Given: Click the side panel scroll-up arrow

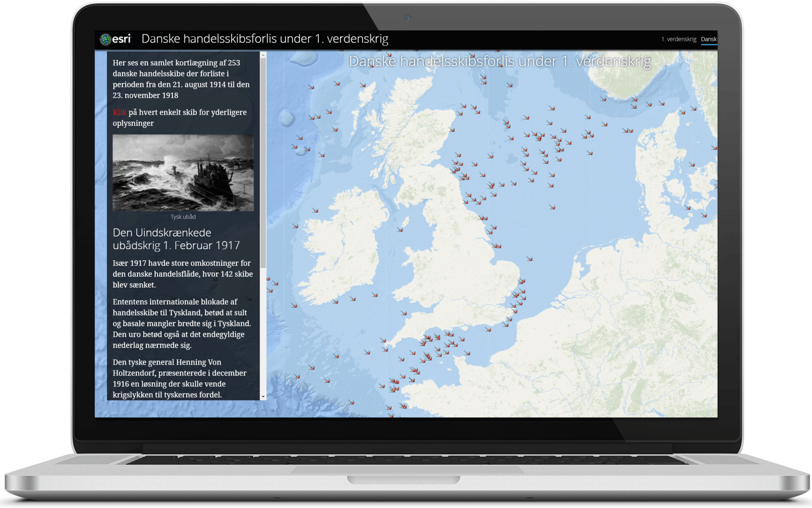Looking at the screenshot, I should pos(263,55).
